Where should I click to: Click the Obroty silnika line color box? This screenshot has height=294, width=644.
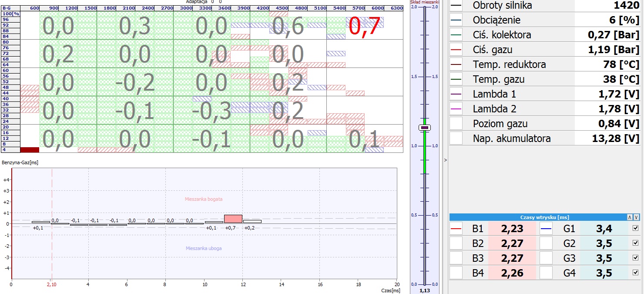click(x=456, y=6)
